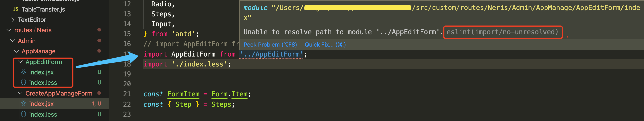Click the modified dot beside CreateAppManageForm

(x=99, y=93)
